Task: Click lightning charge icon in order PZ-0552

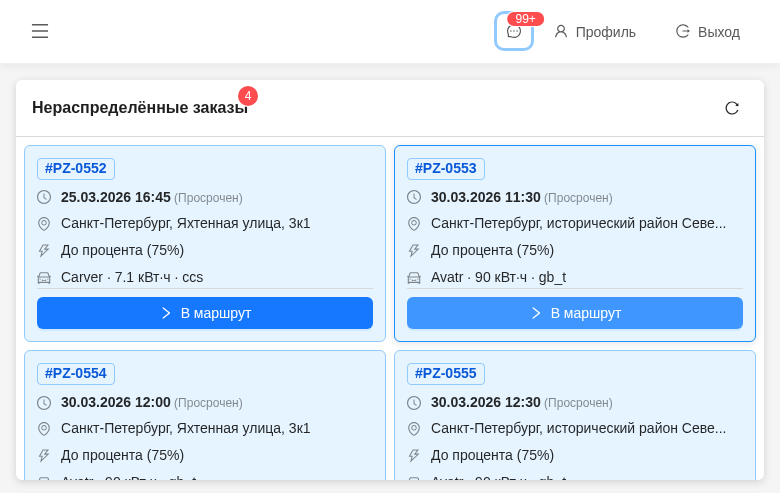Action: point(44,250)
